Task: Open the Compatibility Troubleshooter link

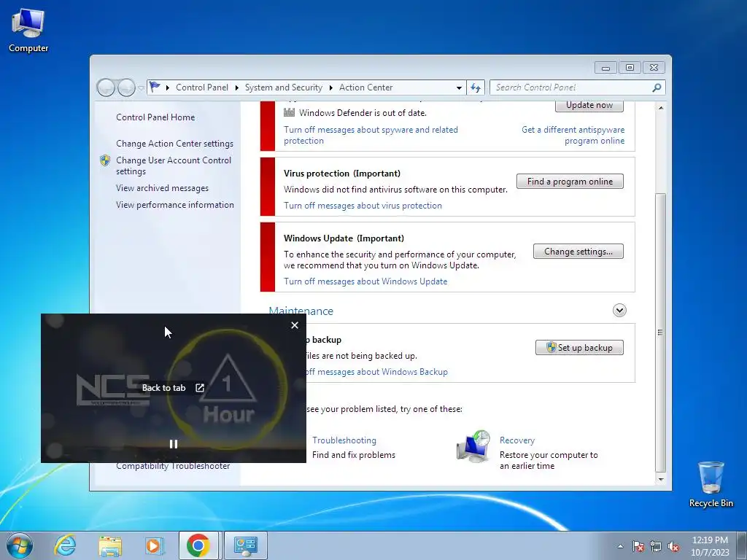Action: pos(173,466)
